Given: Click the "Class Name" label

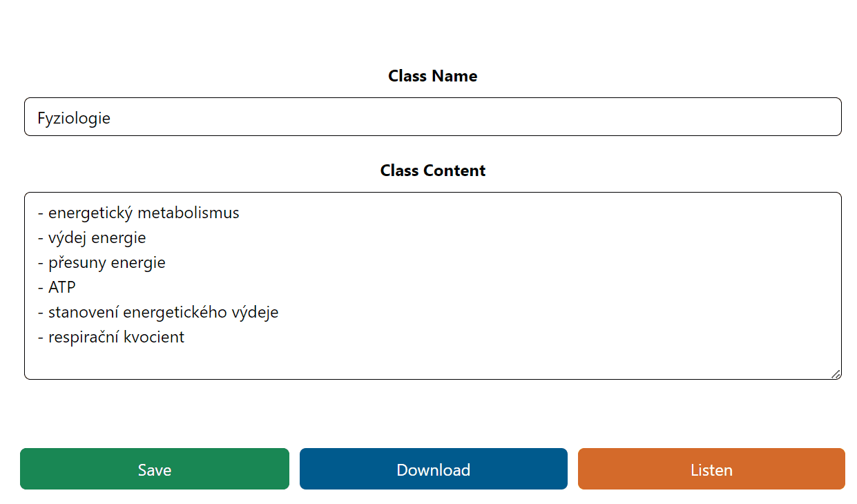Looking at the screenshot, I should pos(432,76).
